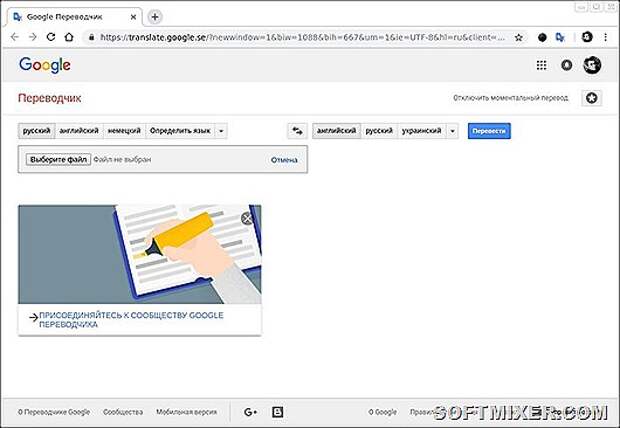Expand the target language dropdown arrow

click(452, 131)
